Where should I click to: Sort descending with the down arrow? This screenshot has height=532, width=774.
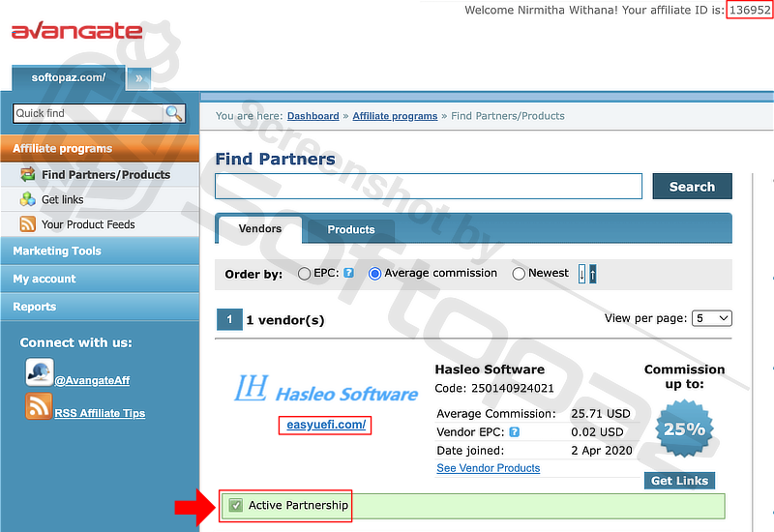click(582, 274)
